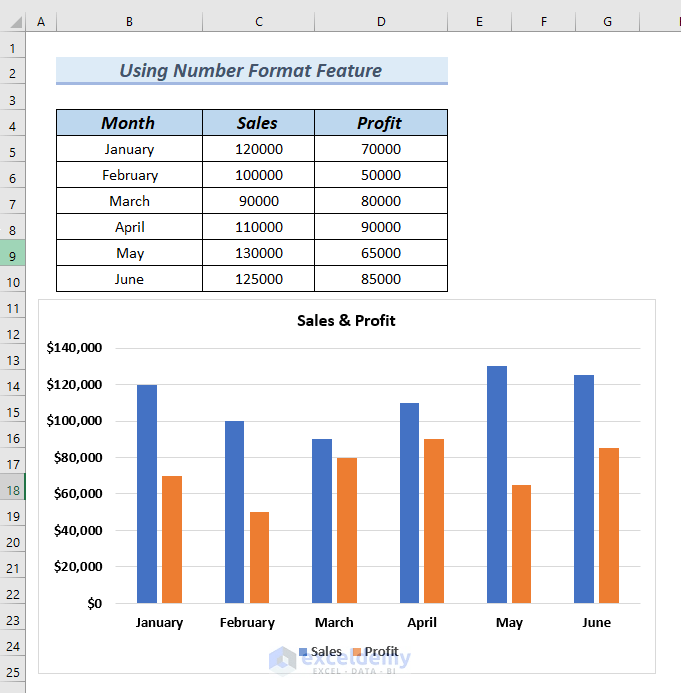Click the $100,000 axis label
Image resolution: width=681 pixels, height=693 pixels.
pos(74,421)
